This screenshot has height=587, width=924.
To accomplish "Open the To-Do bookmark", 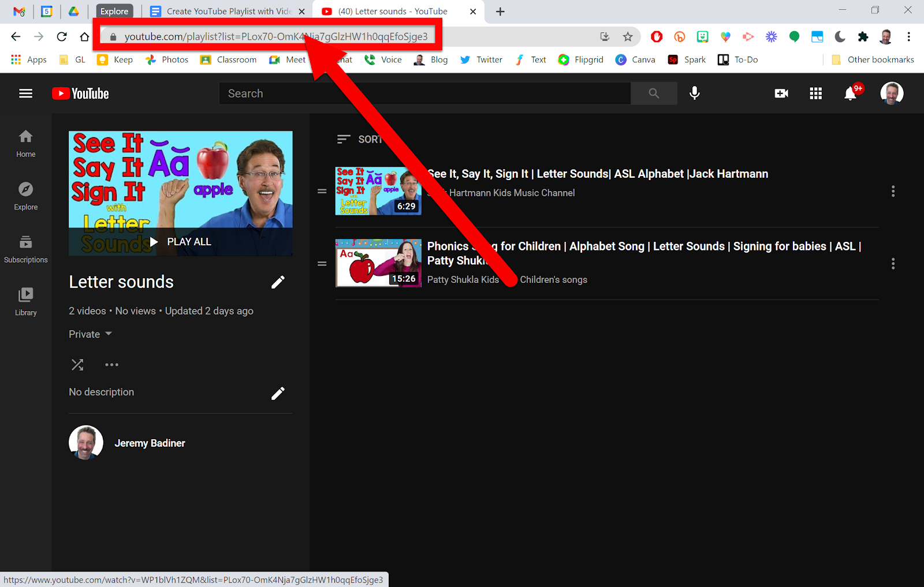I will (737, 59).
